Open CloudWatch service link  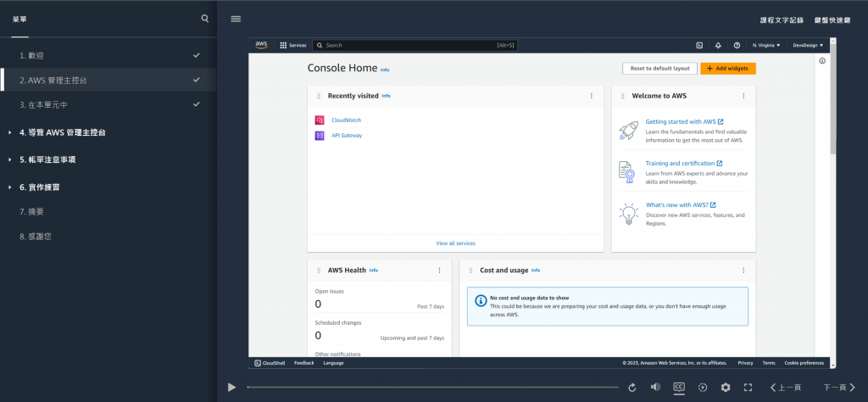347,120
